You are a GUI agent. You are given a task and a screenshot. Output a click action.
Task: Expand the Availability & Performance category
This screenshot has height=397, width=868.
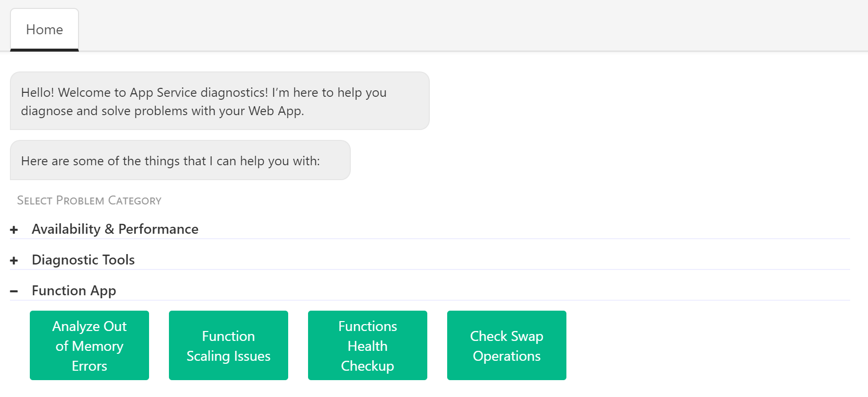pos(115,229)
